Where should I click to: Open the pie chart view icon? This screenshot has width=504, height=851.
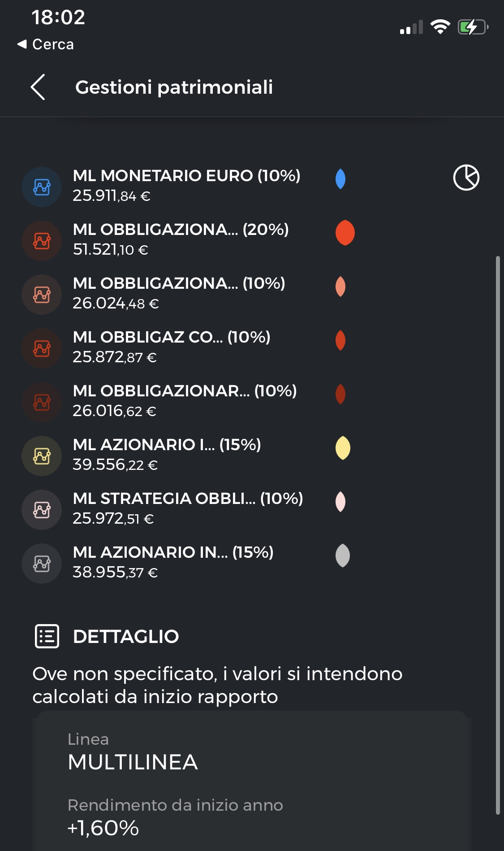[466, 178]
